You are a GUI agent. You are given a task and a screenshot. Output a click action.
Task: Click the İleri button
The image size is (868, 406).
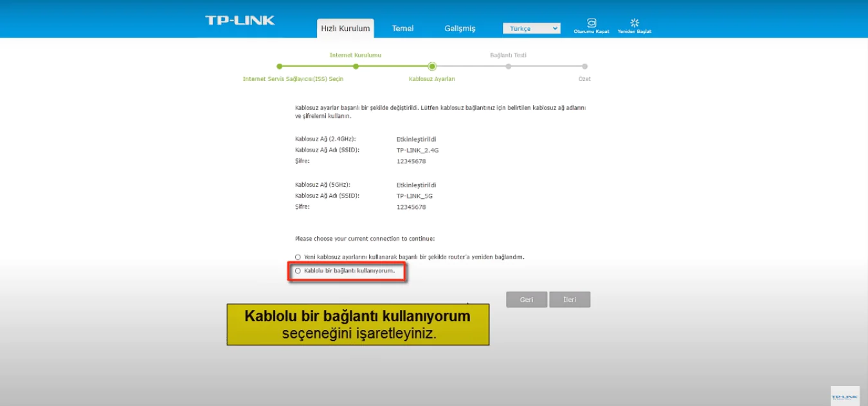point(570,299)
